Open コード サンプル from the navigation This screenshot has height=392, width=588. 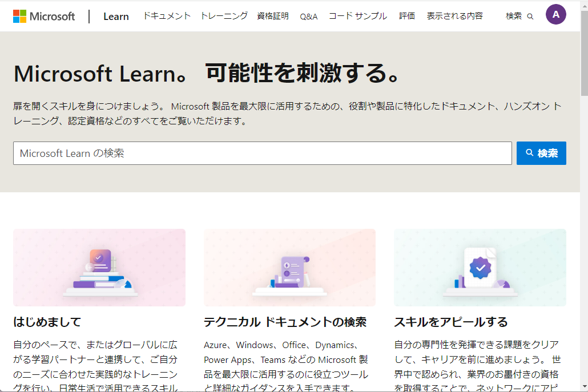pos(358,16)
